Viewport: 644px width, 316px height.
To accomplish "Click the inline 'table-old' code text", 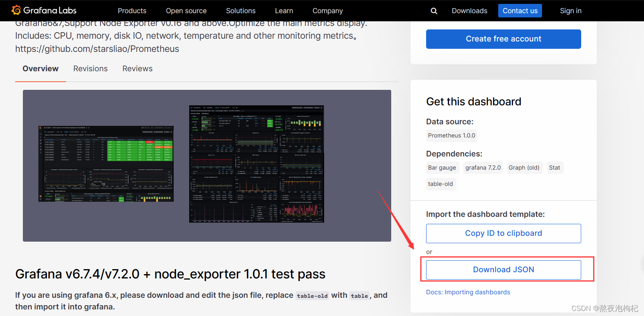I will click(312, 296).
